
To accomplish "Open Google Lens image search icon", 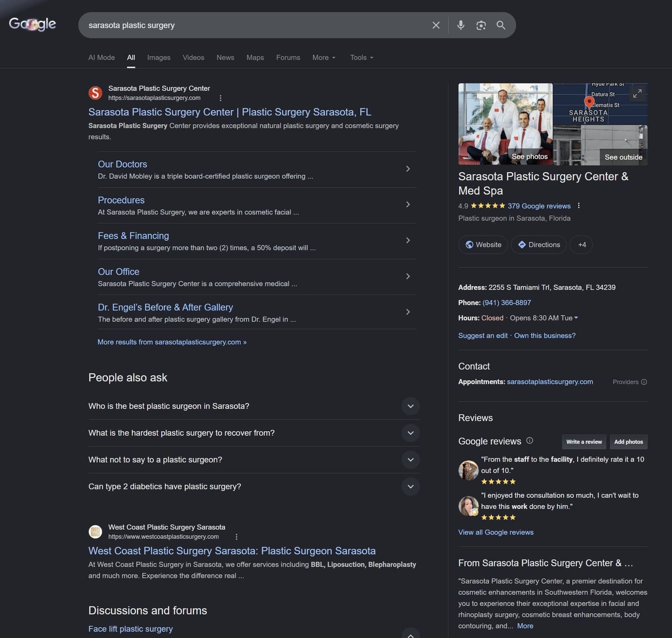I will click(481, 25).
